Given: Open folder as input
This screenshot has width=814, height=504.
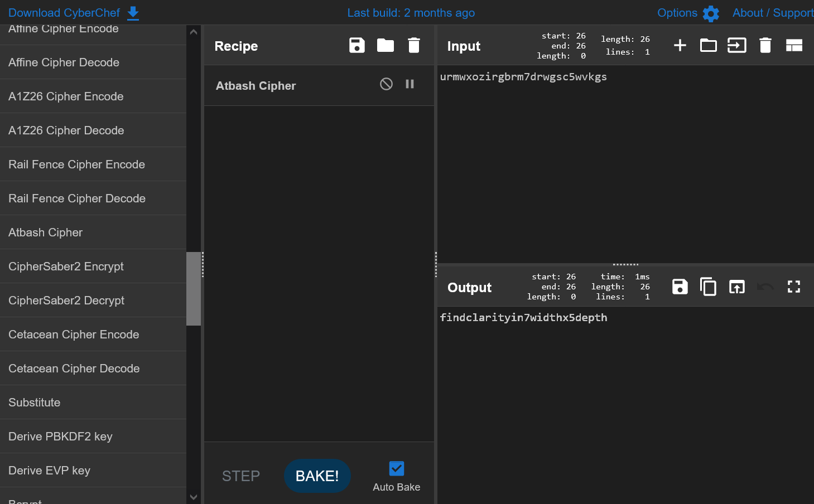Looking at the screenshot, I should [709, 45].
